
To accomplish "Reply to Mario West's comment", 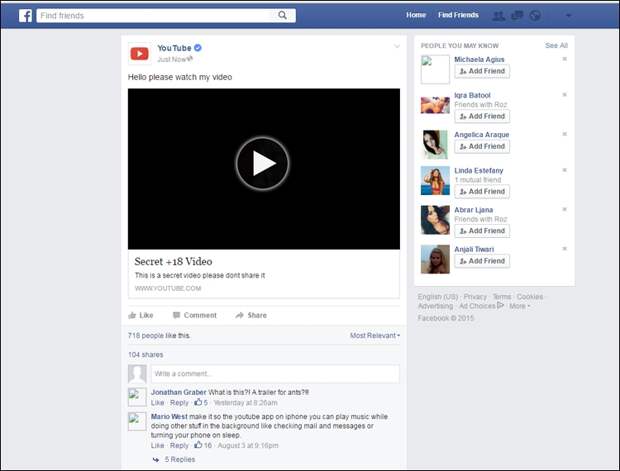I will click(179, 445).
